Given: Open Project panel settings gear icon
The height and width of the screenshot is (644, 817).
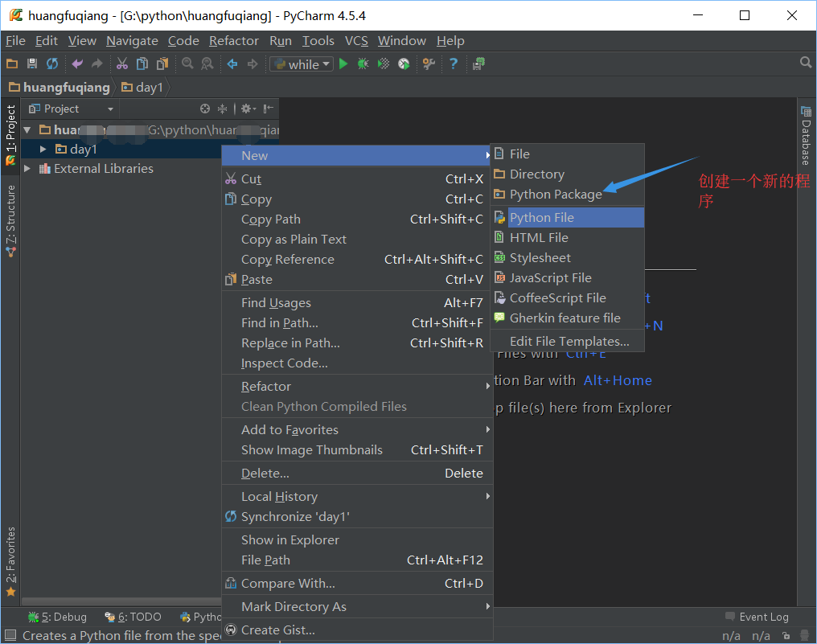Looking at the screenshot, I should pos(247,109).
